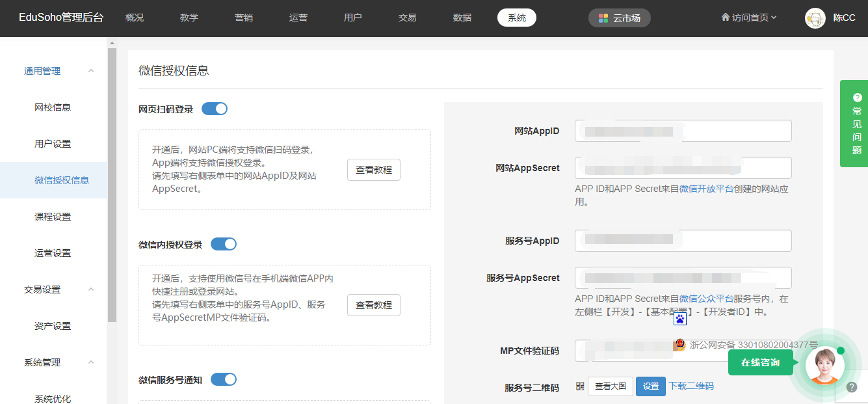The image size is (868, 404).
Task: Open the 陈CC user avatar
Action: click(815, 18)
